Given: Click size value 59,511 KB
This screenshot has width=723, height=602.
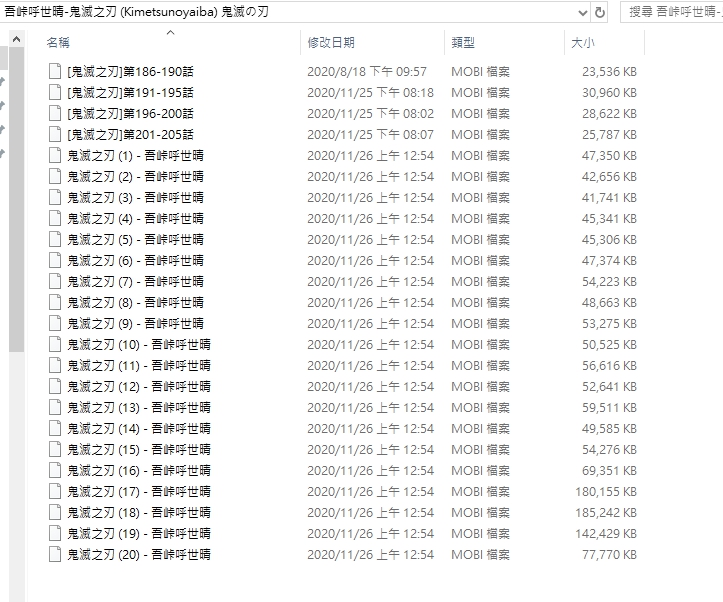Looking at the screenshot, I should (x=609, y=407).
